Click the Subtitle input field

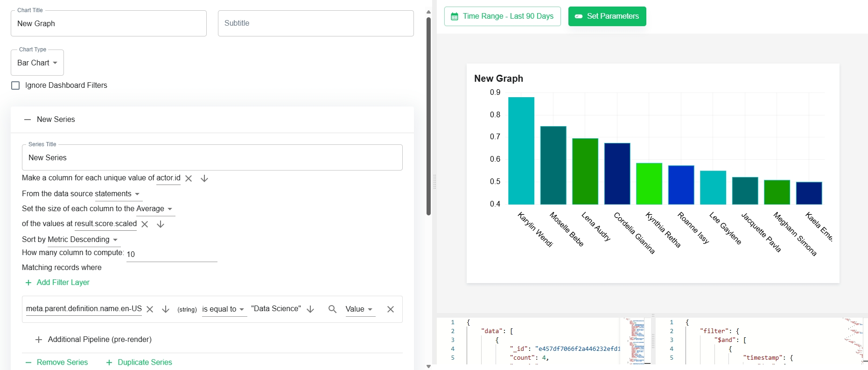coord(316,23)
